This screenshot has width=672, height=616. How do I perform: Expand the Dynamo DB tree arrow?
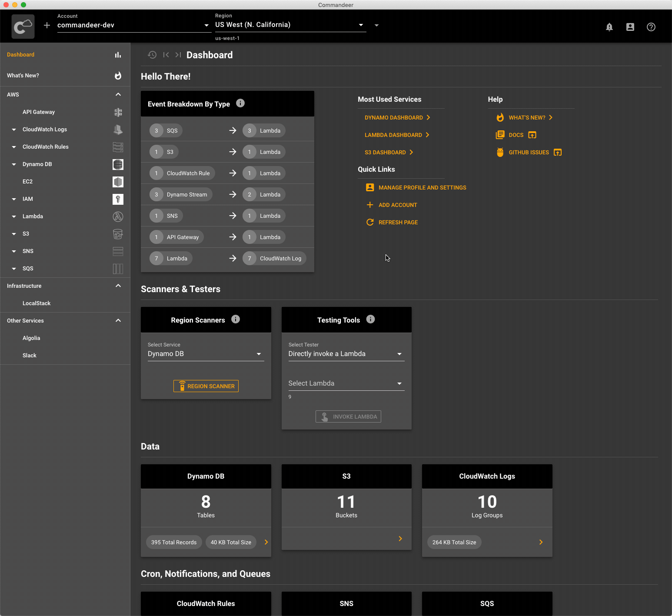(14, 164)
